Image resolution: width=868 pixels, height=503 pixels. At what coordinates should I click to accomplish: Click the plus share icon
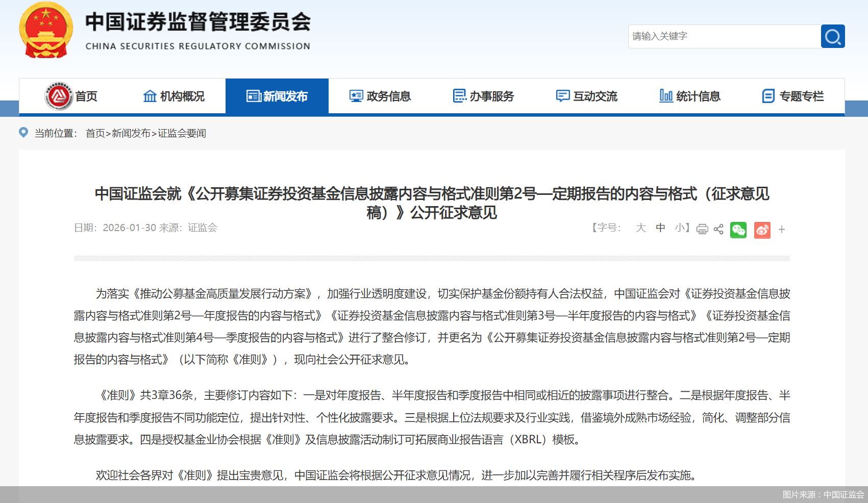(781, 230)
